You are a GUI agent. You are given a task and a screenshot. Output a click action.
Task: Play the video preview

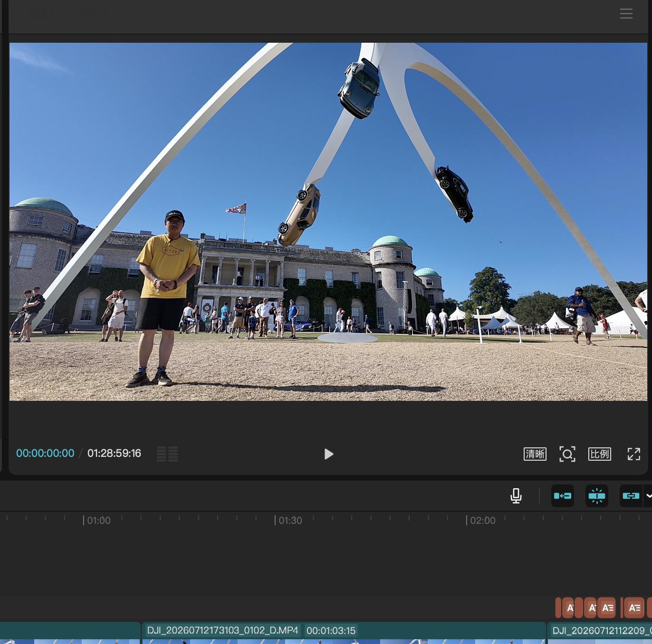point(328,454)
